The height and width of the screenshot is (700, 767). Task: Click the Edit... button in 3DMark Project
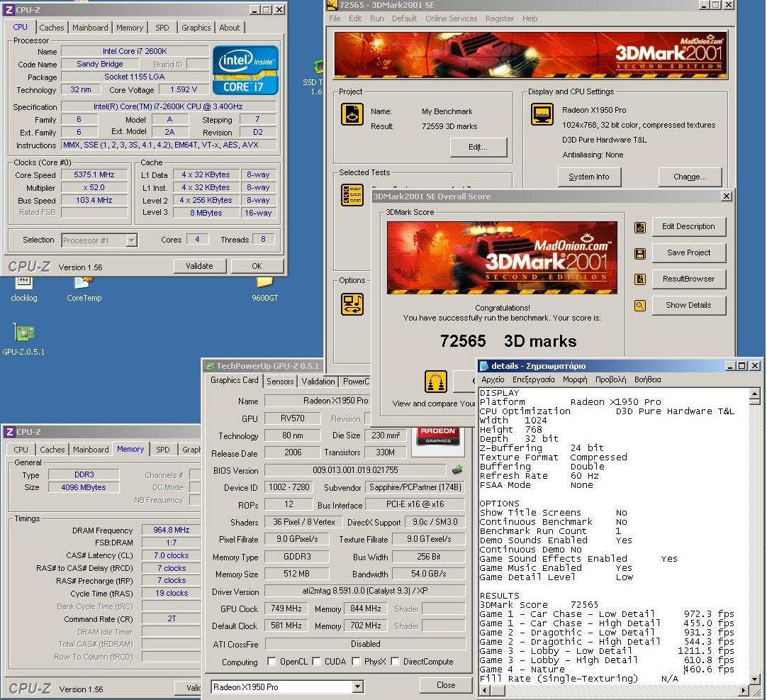pyautogui.click(x=478, y=147)
